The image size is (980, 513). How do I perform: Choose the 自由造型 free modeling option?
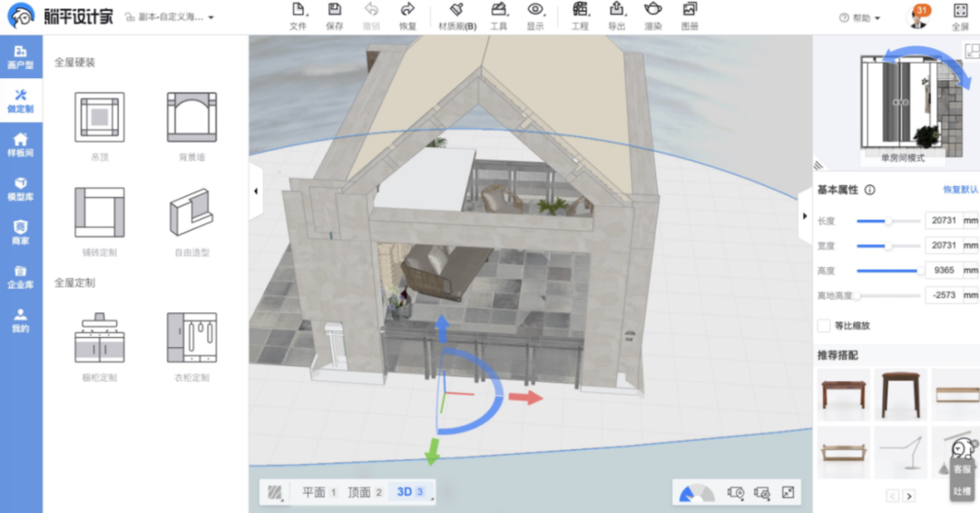pos(191,221)
